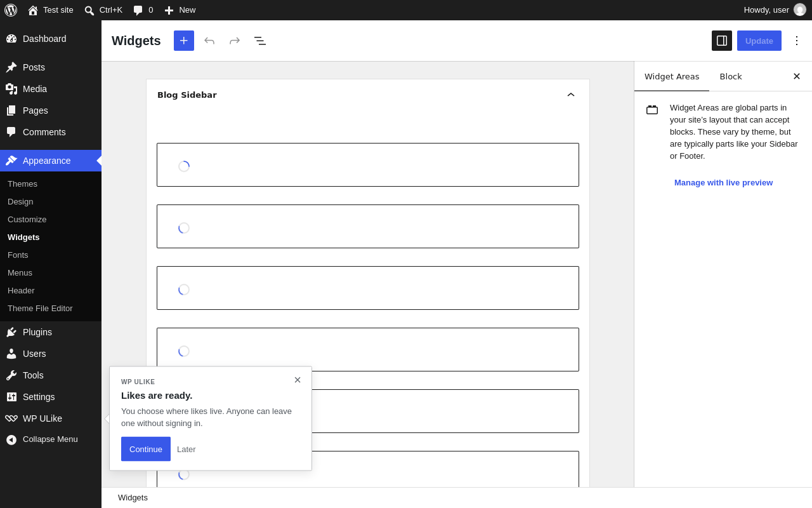Select the first loading widget block
Screen dimensions: 812x508
pyautogui.click(x=368, y=165)
